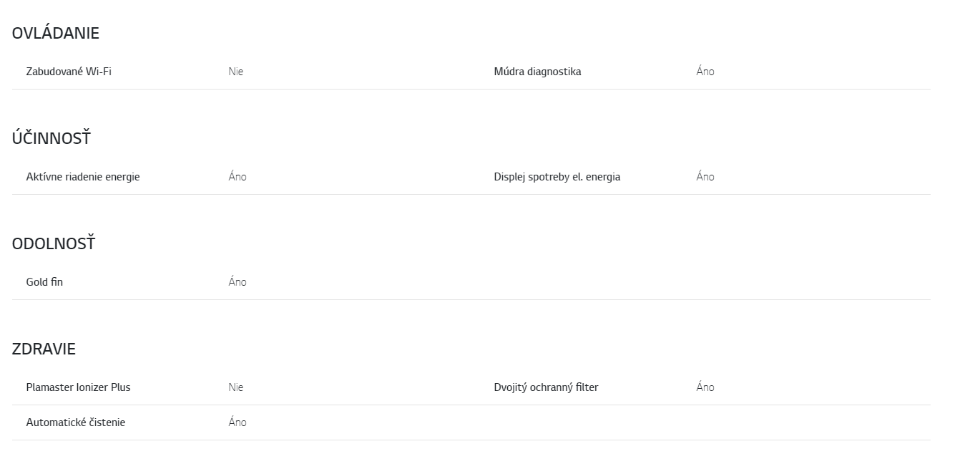This screenshot has width=980, height=459.
Task: Select the Plamaster Ionizer Plus label
Action: pyautogui.click(x=79, y=387)
